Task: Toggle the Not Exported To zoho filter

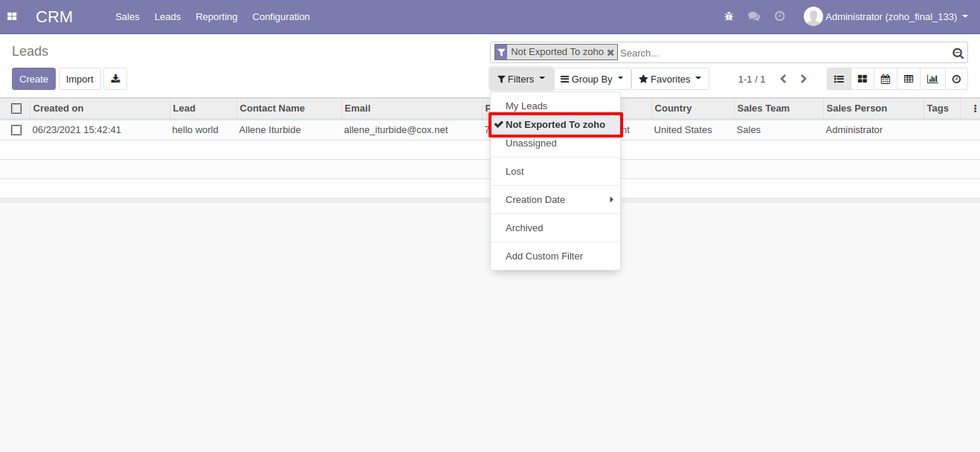Action: (x=555, y=125)
